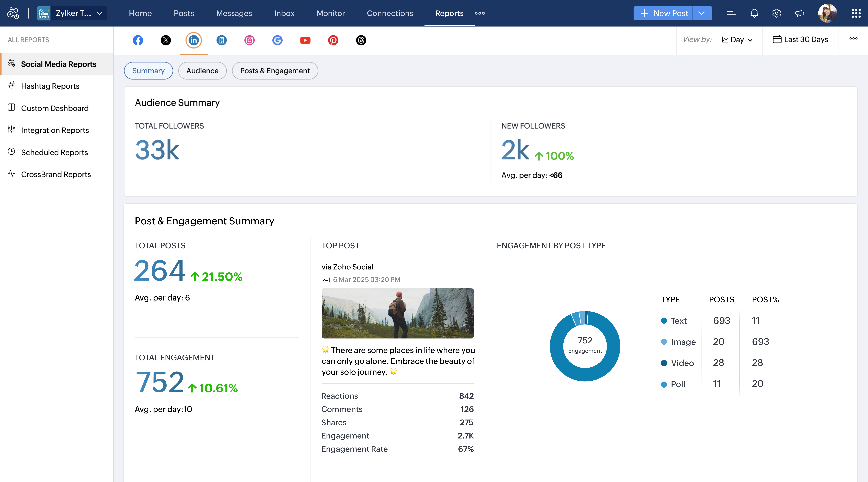The height and width of the screenshot is (482, 868).
Task: Open the Last 30 Days date picker
Action: (800, 39)
